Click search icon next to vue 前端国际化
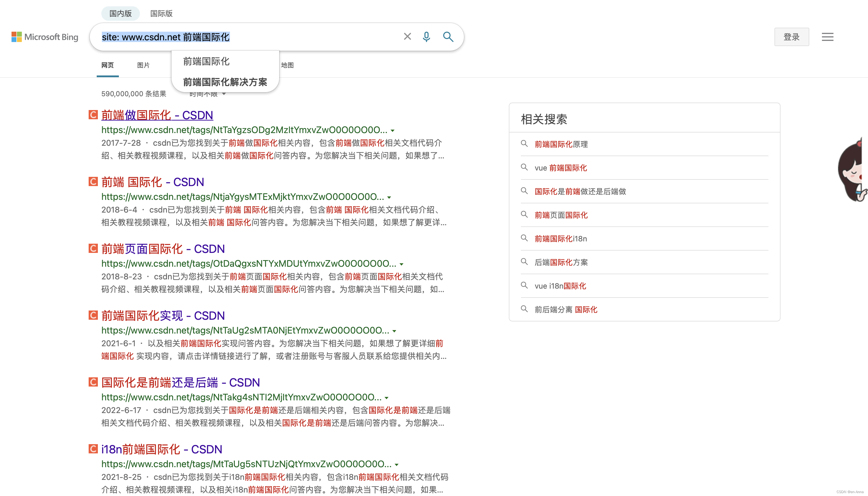The image size is (868, 496). (524, 167)
